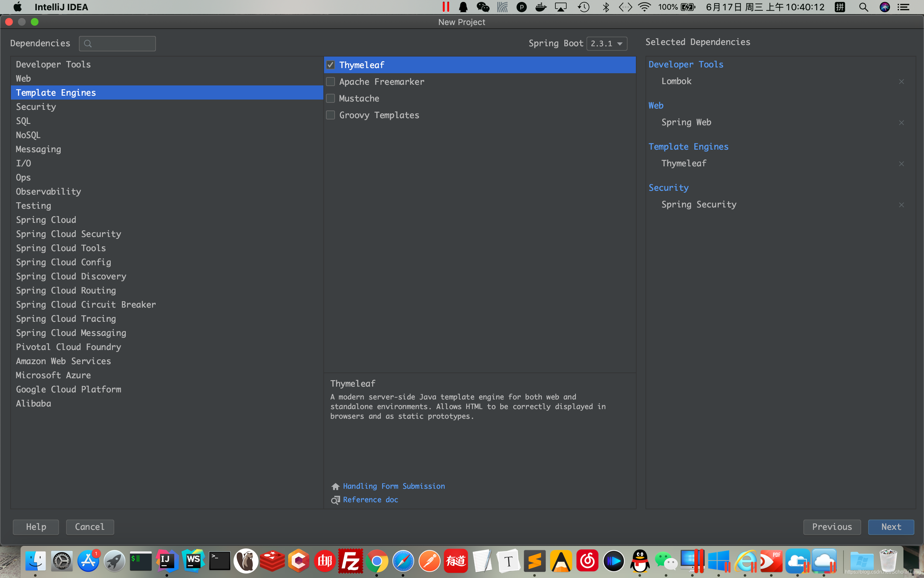Select the Amazon Web Services category
This screenshot has width=924, height=578.
coord(167,361)
